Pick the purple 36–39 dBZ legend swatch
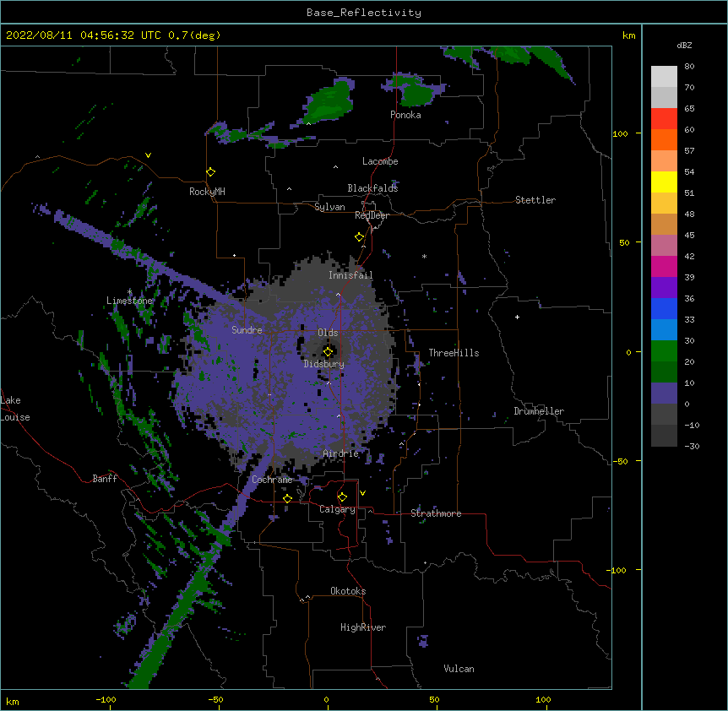The width and height of the screenshot is (728, 711). (x=664, y=287)
